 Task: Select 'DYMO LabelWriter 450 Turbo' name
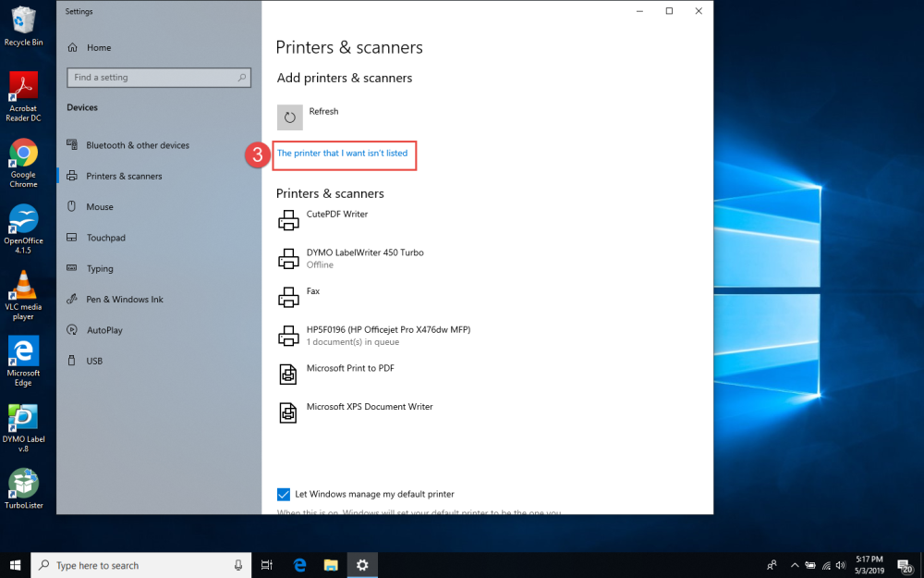(x=365, y=252)
